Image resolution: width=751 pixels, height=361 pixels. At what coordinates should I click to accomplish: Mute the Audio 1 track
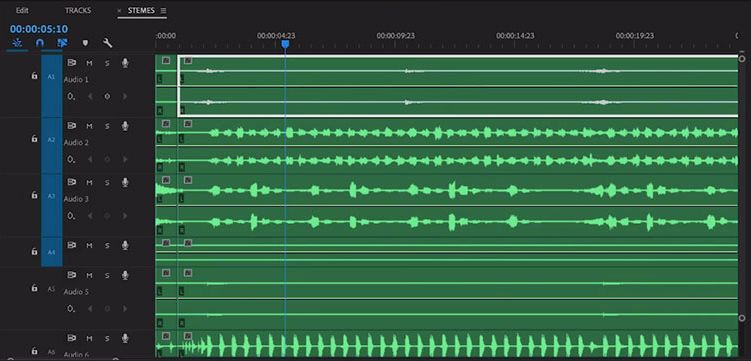coord(89,63)
